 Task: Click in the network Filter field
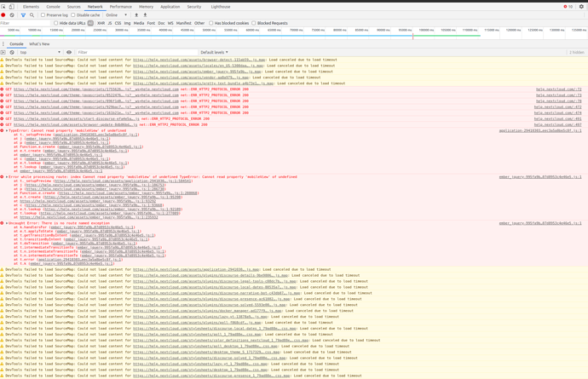click(x=25, y=23)
